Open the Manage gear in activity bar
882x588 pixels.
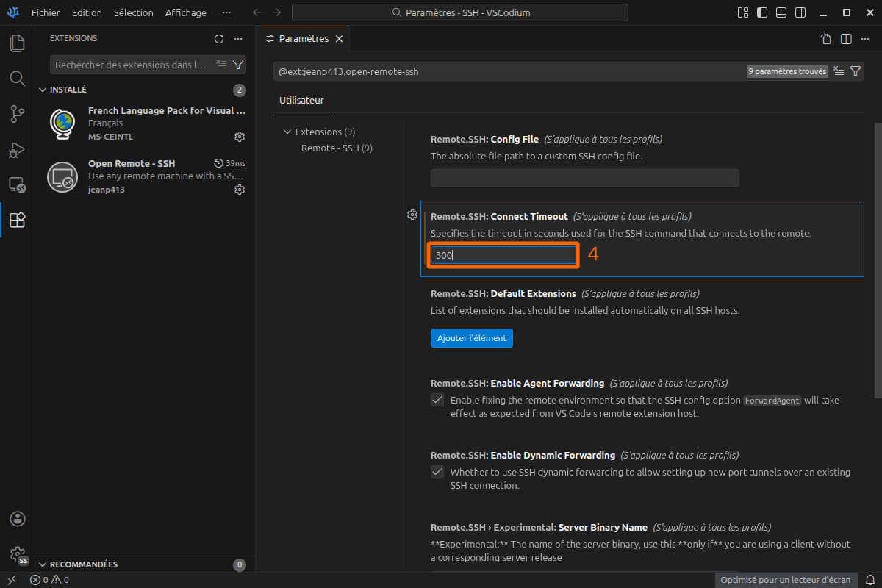coord(18,554)
